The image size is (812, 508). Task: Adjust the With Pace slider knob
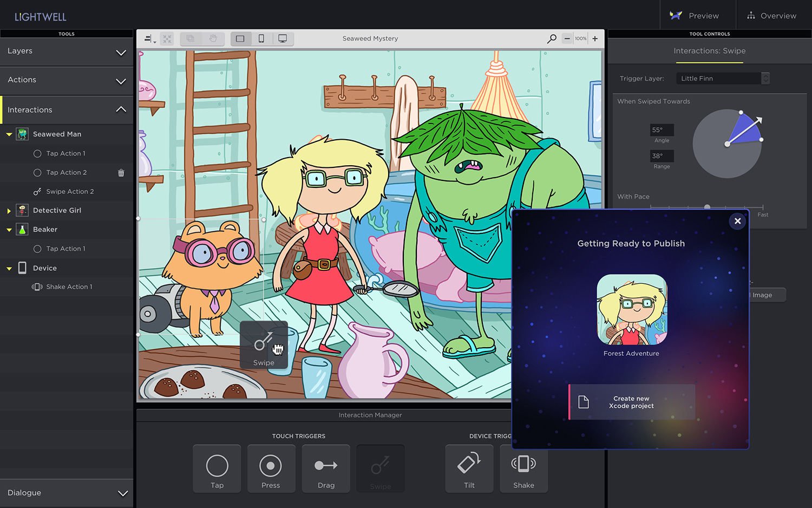[x=707, y=207]
